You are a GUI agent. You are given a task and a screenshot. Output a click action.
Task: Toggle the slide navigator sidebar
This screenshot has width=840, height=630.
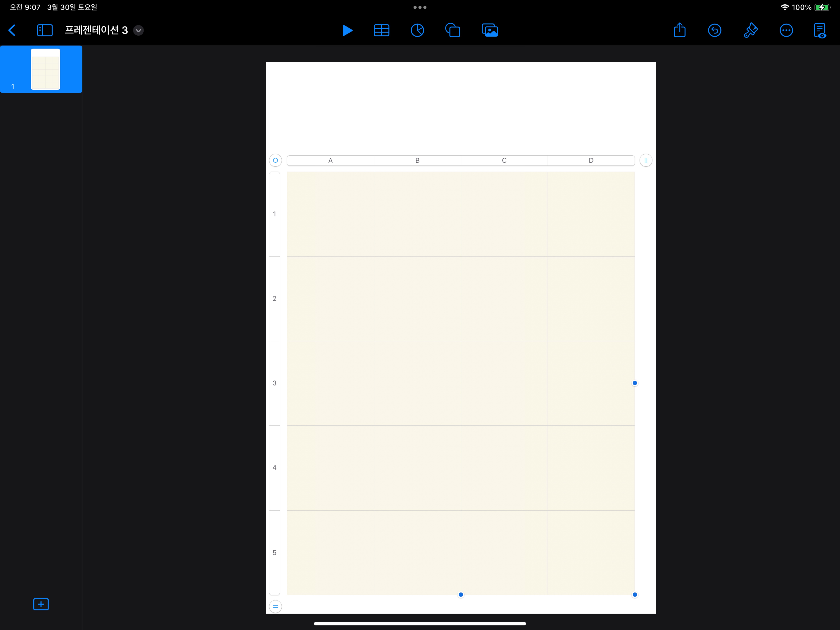click(45, 30)
